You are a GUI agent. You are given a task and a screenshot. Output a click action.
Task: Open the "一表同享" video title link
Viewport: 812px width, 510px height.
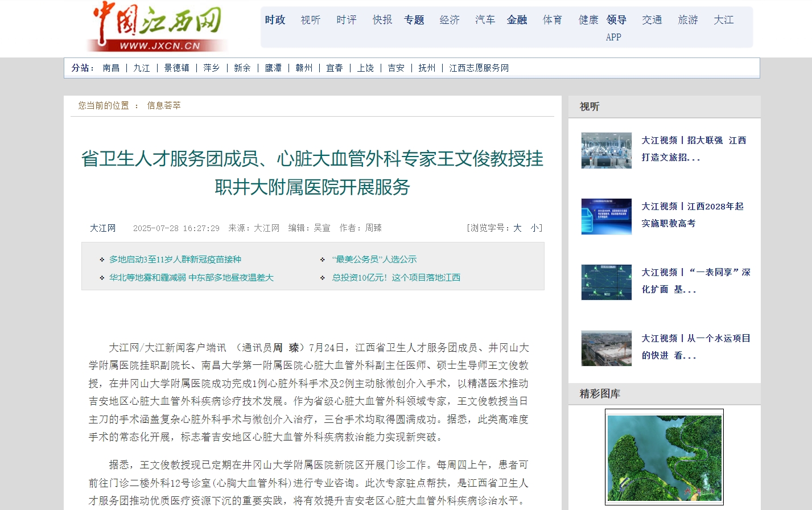tap(695, 281)
